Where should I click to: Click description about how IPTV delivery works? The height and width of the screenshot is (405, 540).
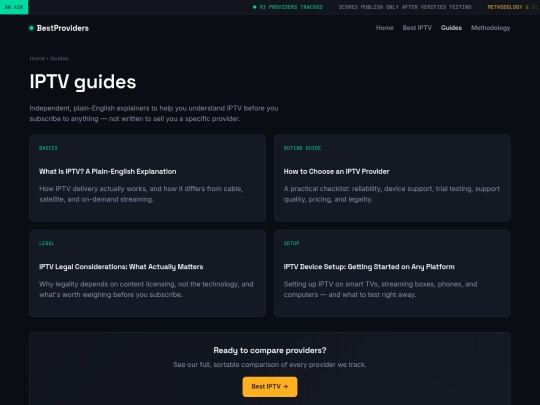141,194
